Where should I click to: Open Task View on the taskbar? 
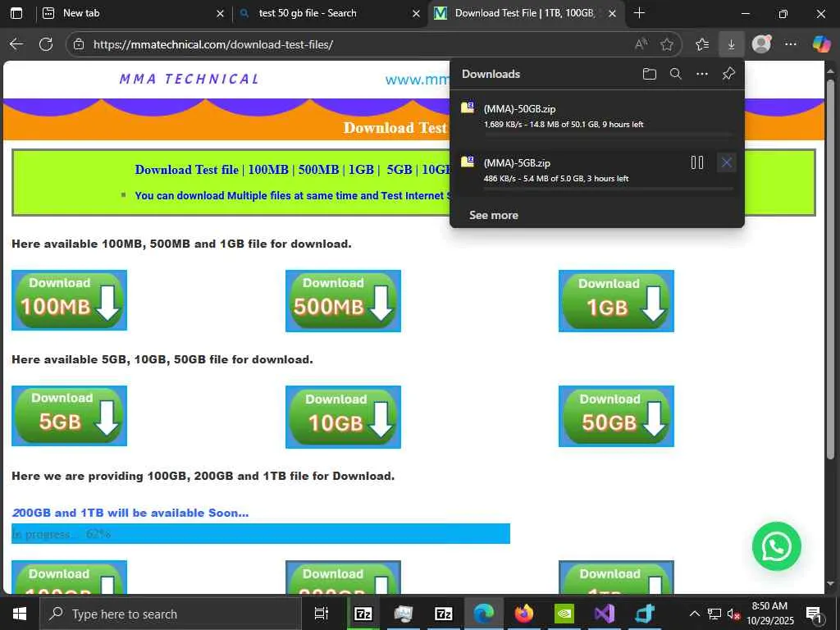[x=321, y=614]
